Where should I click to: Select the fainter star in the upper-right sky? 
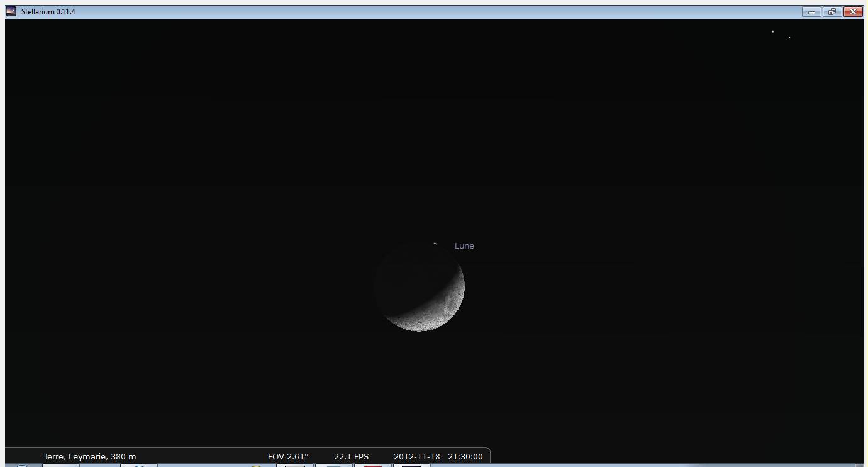pos(789,38)
